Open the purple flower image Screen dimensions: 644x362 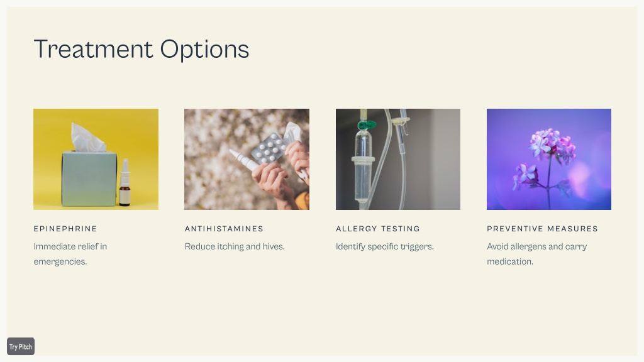[548, 159]
